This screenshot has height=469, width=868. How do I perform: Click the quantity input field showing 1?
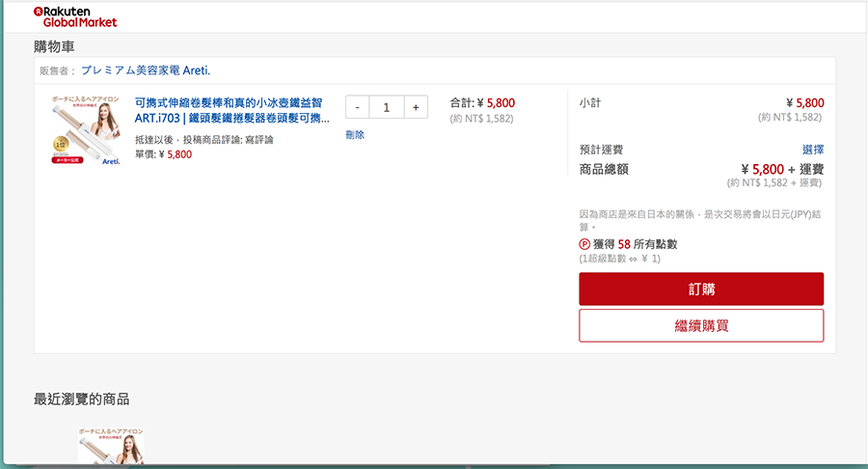coord(387,107)
